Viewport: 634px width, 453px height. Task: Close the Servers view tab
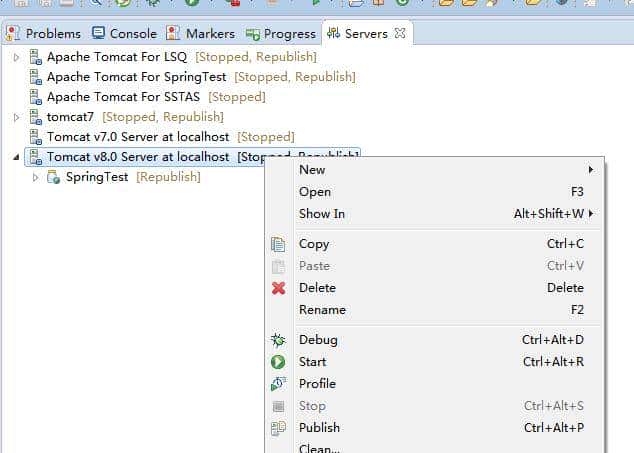400,33
